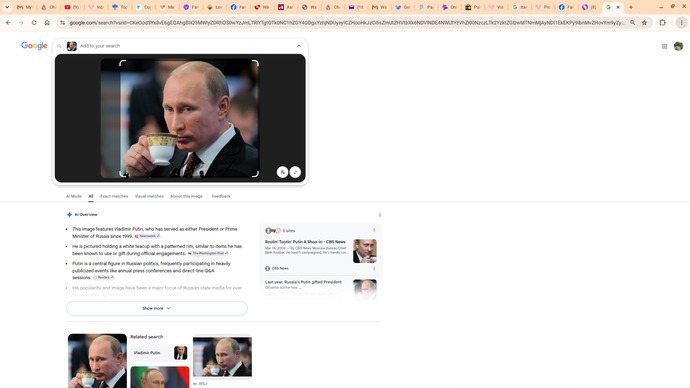Reload the current page

[34, 22]
